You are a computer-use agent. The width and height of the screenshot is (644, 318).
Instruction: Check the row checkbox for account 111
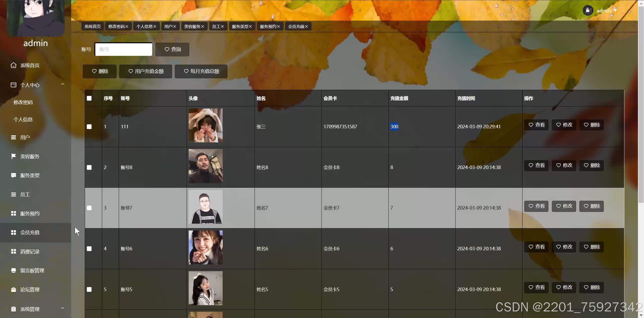click(x=89, y=127)
